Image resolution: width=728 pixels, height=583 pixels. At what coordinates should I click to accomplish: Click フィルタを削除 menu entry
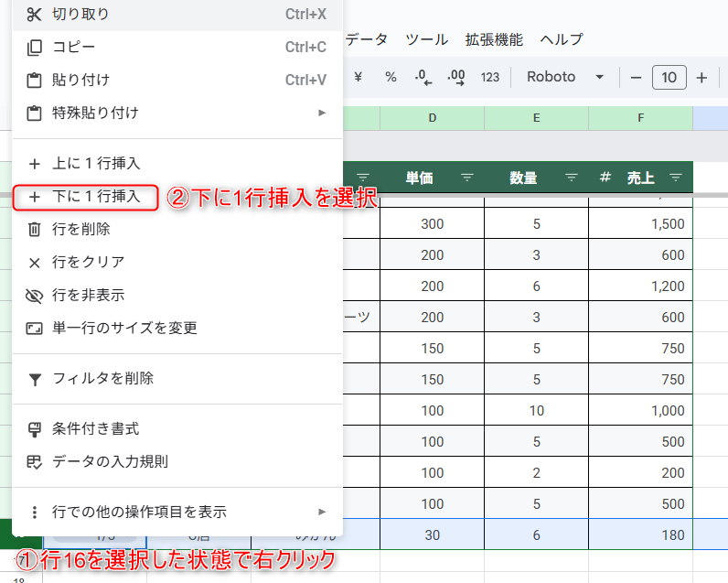[x=102, y=378]
